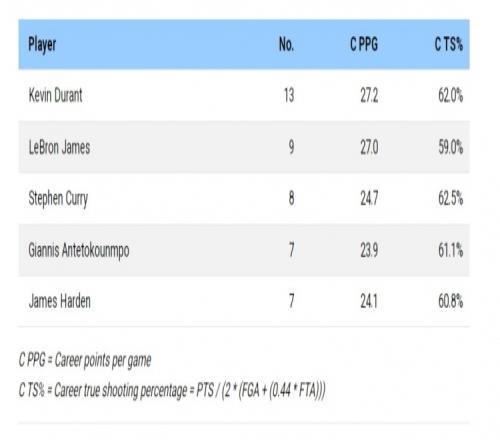Click the No. column header

(x=286, y=44)
